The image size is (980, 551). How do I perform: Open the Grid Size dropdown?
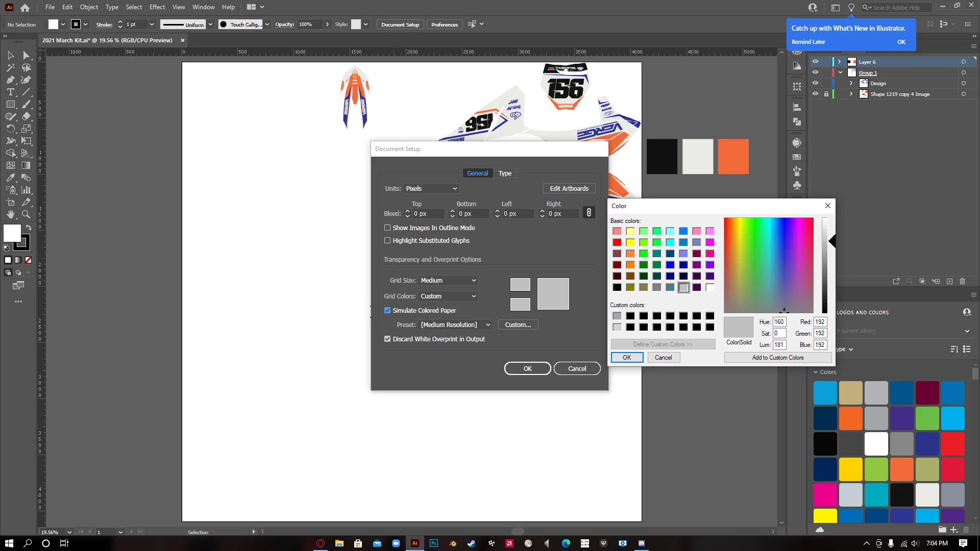tap(448, 280)
